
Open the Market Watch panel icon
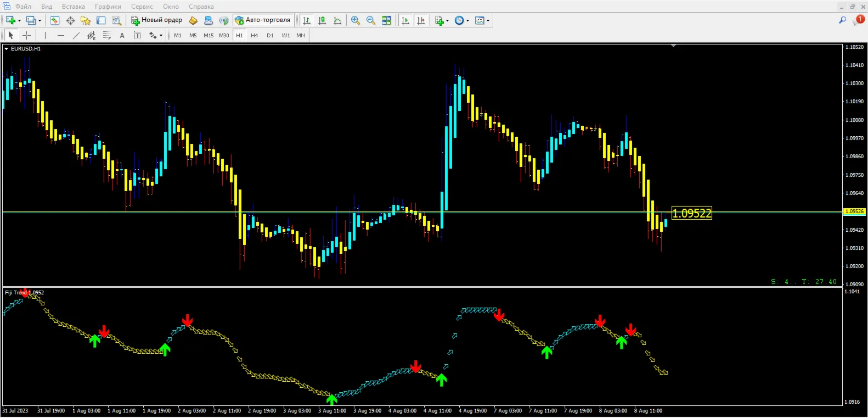click(55, 20)
